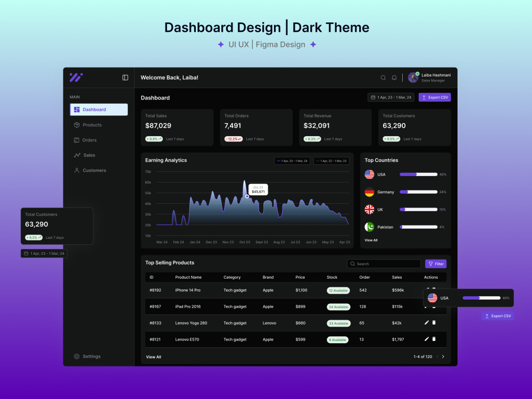Click Pakistan 4% progress bar

click(418, 227)
